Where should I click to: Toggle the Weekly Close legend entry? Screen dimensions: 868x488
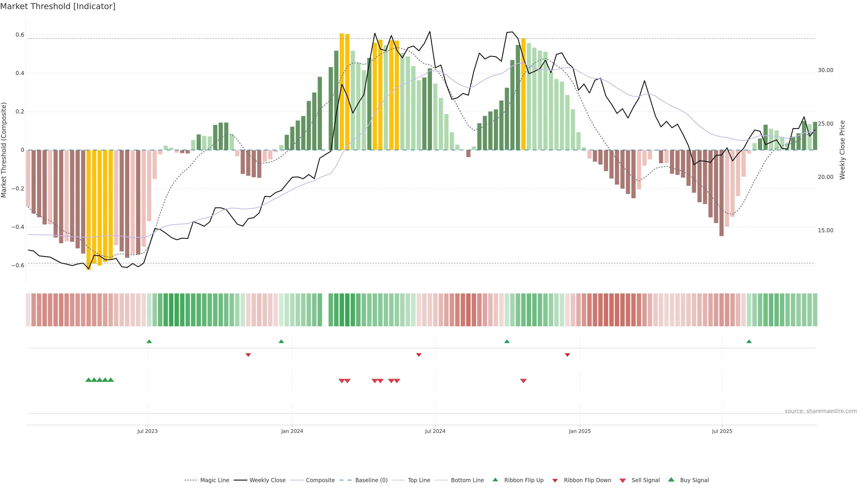point(267,480)
